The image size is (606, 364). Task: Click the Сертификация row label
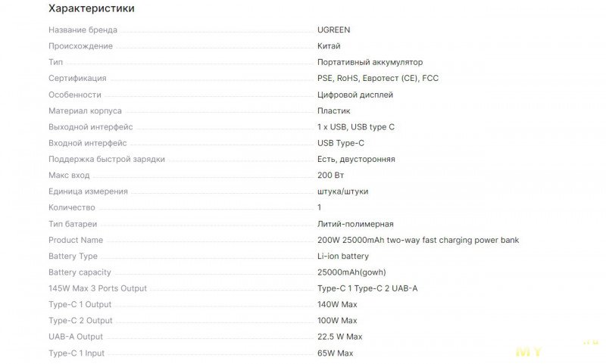click(x=77, y=79)
